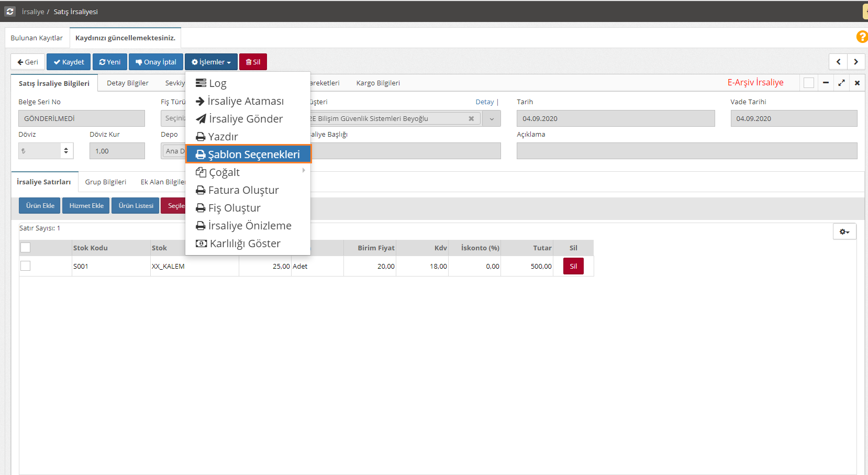Open the orange help question mark icon
868x475 pixels.
(x=861, y=37)
